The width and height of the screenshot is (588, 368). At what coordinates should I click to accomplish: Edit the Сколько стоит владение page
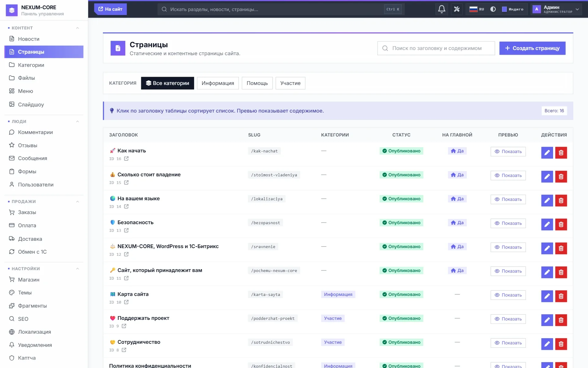547,176
